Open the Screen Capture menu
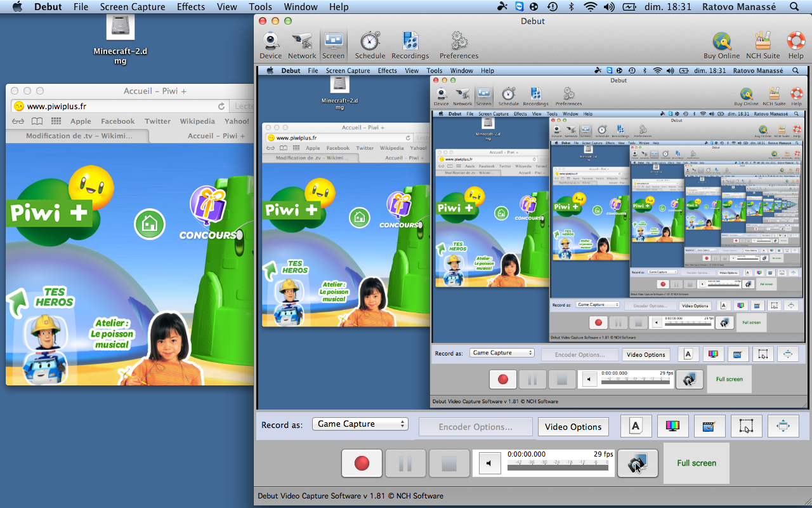Viewport: 812px width, 508px height. pos(133,7)
